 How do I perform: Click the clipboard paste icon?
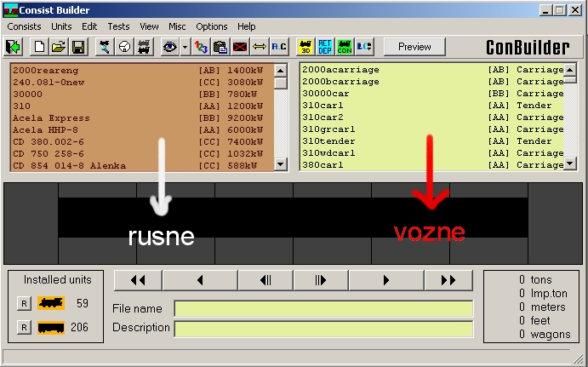click(220, 47)
